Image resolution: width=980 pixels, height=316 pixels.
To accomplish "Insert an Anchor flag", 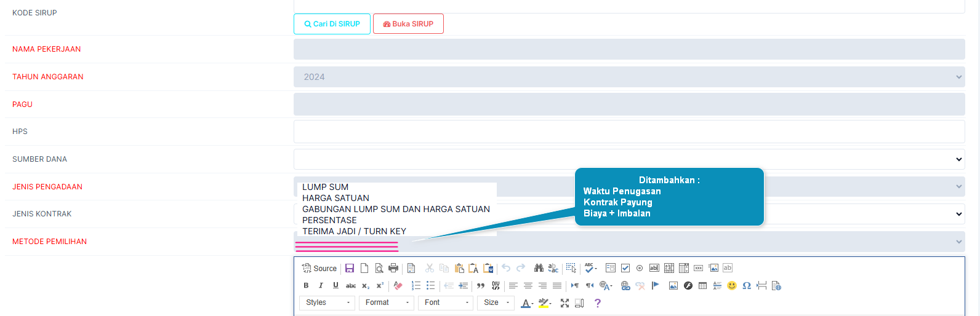I will click(655, 285).
